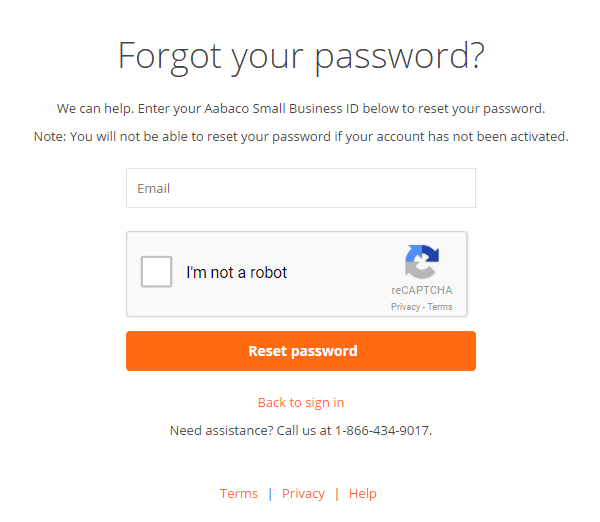Open the reCAPTCHA Terms link
The height and width of the screenshot is (522, 600).
[440, 307]
